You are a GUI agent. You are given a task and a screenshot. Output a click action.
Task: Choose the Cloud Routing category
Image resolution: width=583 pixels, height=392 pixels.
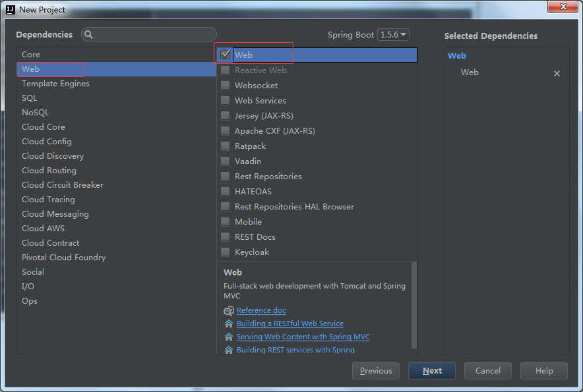(116, 171)
